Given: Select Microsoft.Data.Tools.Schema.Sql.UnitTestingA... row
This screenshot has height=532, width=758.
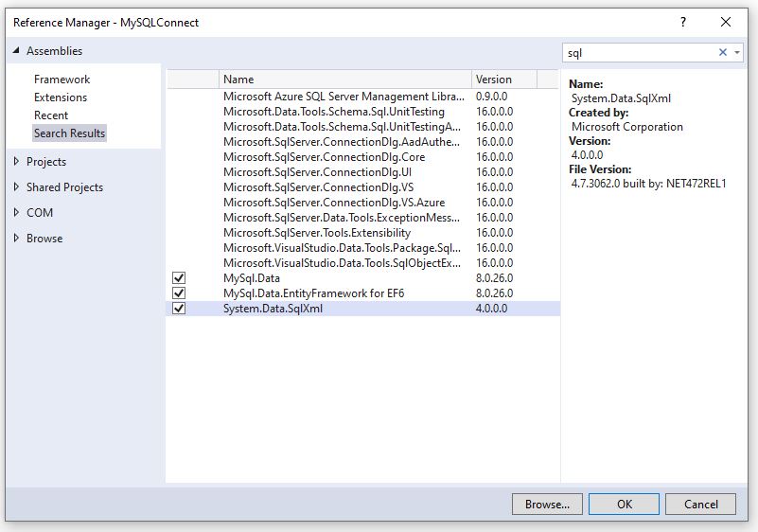Looking at the screenshot, I should click(362, 127).
